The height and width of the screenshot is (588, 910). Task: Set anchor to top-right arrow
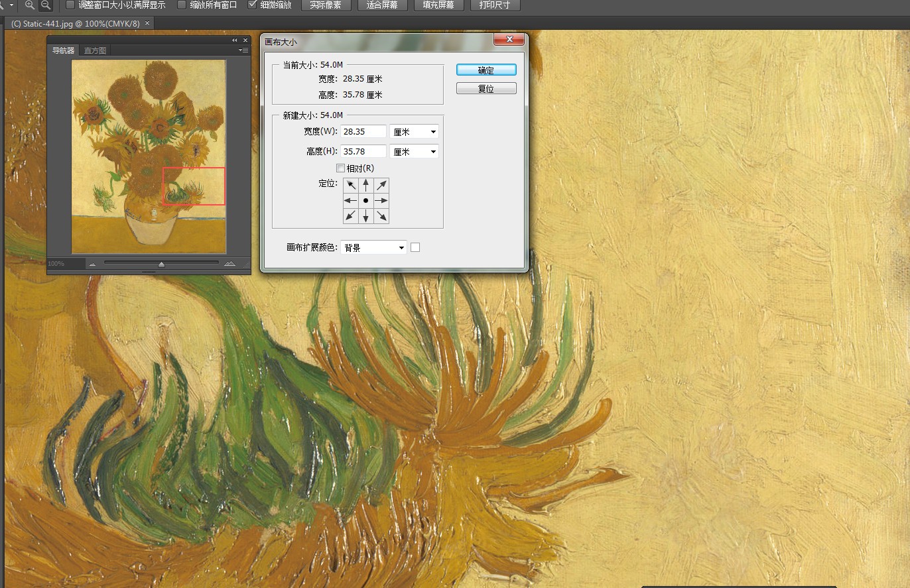pyautogui.click(x=381, y=186)
